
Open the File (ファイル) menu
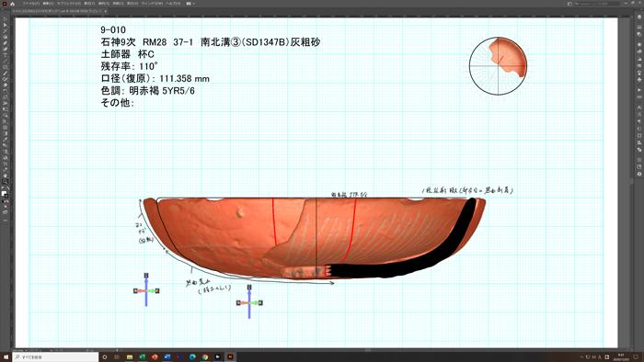[30, 4]
